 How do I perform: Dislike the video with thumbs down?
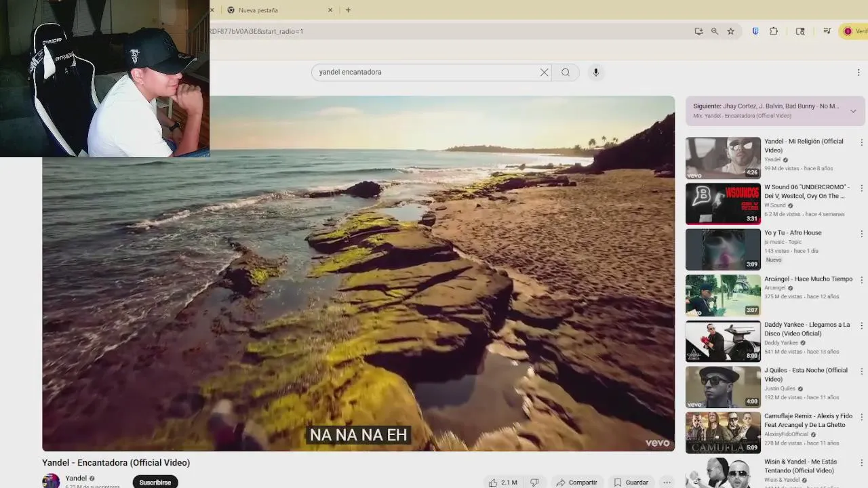[534, 483]
